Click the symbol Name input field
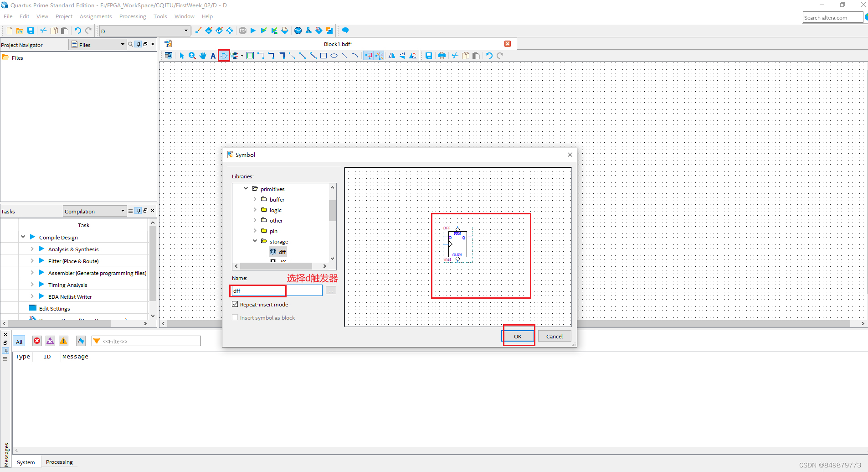 pyautogui.click(x=277, y=290)
